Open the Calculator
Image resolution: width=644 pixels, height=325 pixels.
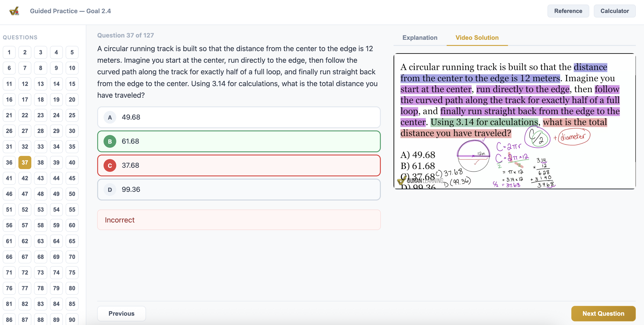[614, 11]
